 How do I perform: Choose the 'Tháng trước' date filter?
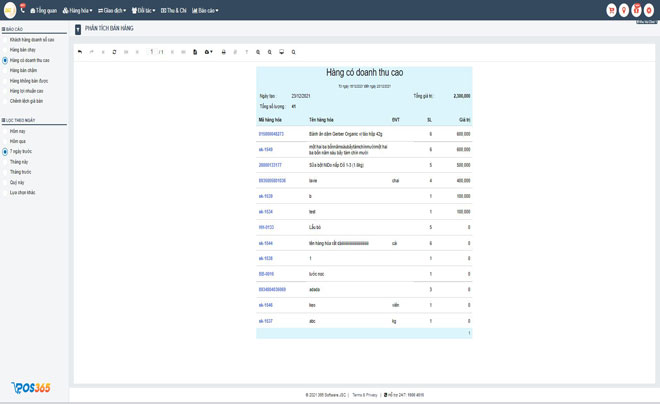click(x=20, y=172)
